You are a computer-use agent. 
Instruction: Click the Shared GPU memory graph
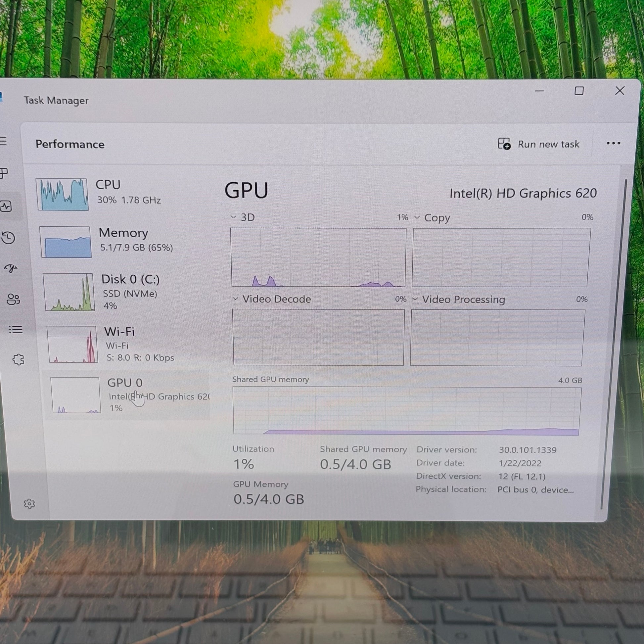(x=406, y=410)
